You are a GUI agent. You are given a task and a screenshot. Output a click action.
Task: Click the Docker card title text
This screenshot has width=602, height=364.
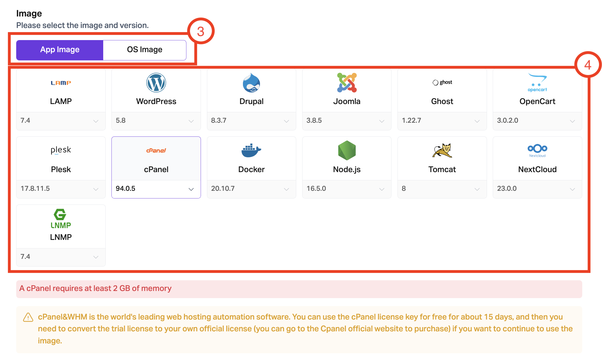(x=251, y=169)
